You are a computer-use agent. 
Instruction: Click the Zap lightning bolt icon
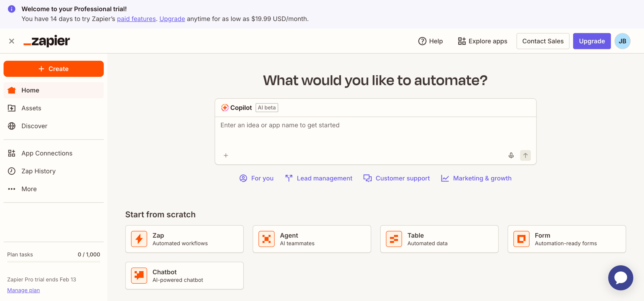coord(139,239)
